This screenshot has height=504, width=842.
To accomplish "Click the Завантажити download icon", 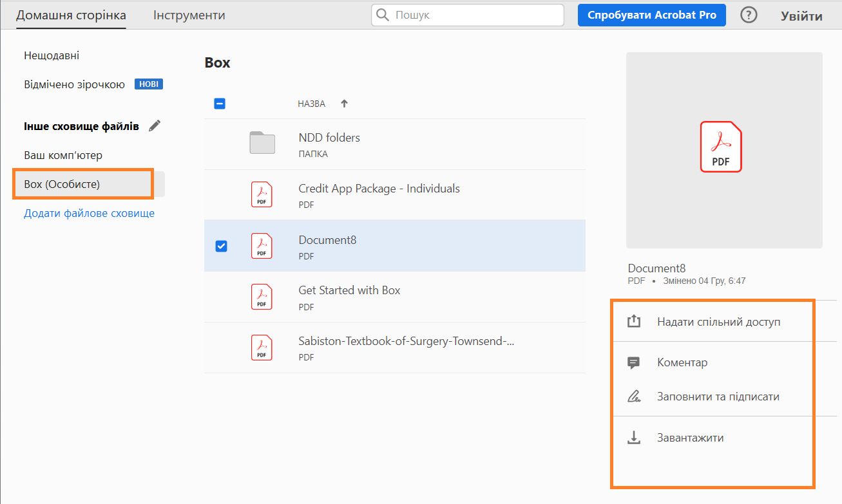I will [634, 438].
